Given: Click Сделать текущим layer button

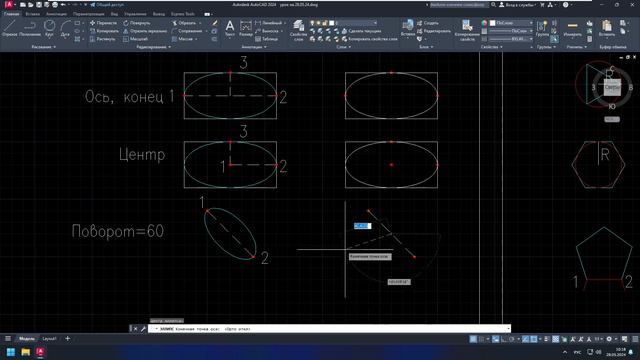Looking at the screenshot, I should (361, 31).
